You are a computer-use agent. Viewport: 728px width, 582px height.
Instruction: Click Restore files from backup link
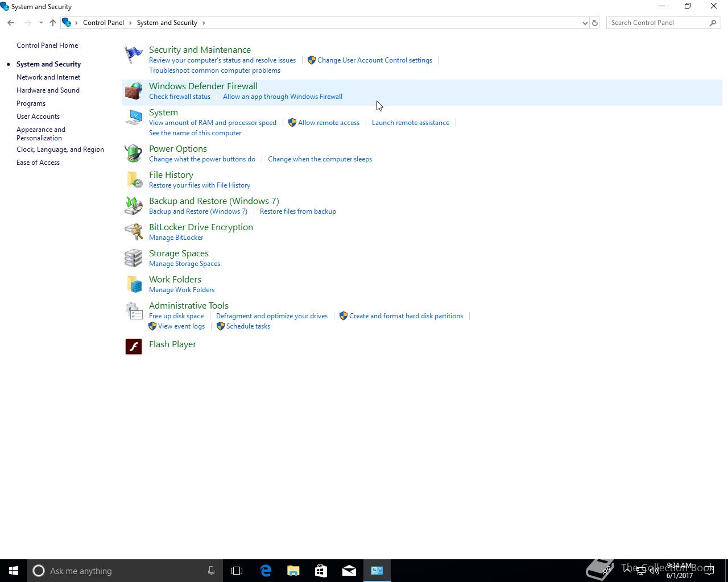tap(298, 211)
